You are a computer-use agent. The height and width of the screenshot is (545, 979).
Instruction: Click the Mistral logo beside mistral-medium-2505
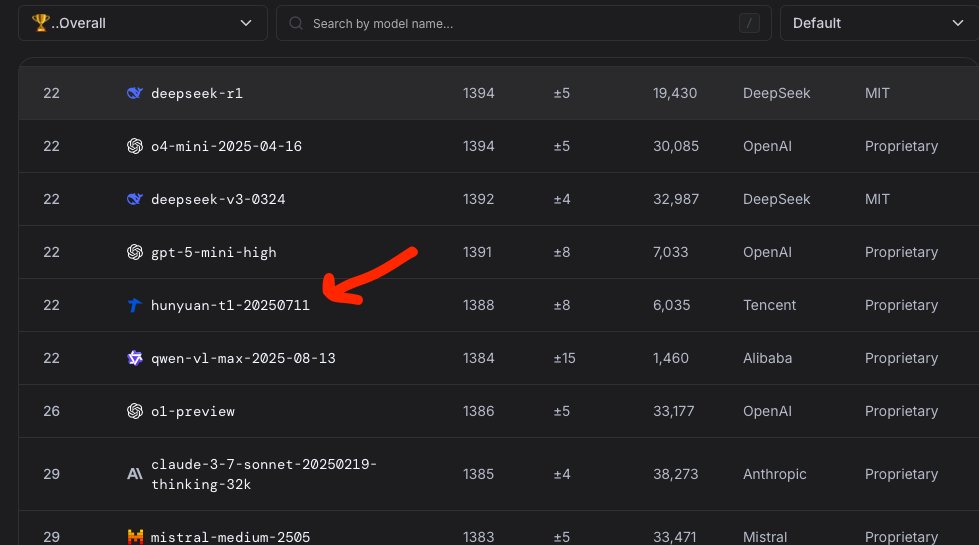135,537
